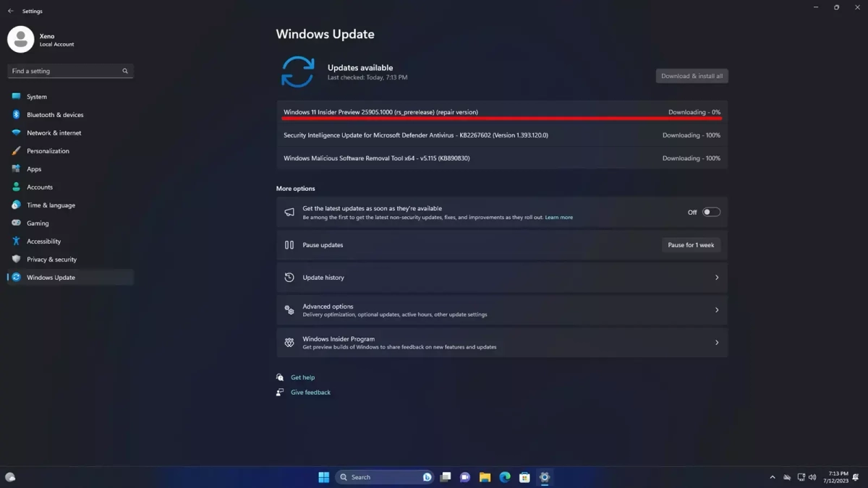Click the Security Intelligence Update KB2267602 row
The height and width of the screenshot is (488, 868).
[502, 135]
